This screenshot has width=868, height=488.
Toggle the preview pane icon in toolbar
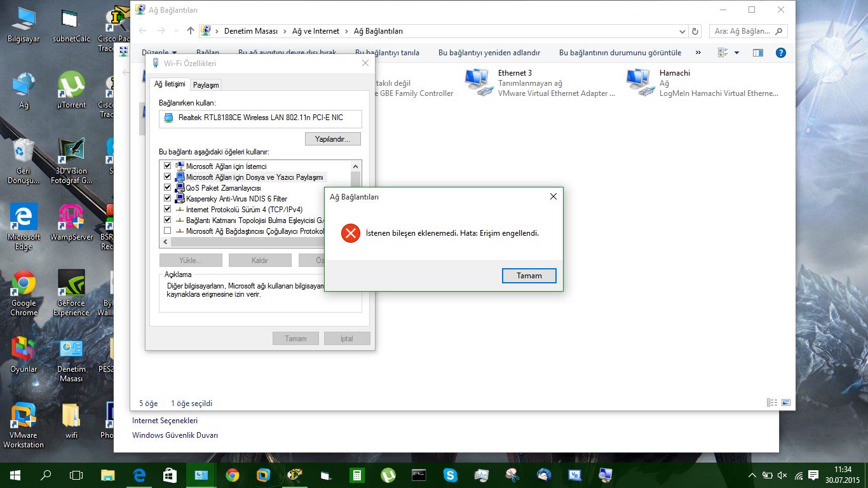tap(757, 53)
